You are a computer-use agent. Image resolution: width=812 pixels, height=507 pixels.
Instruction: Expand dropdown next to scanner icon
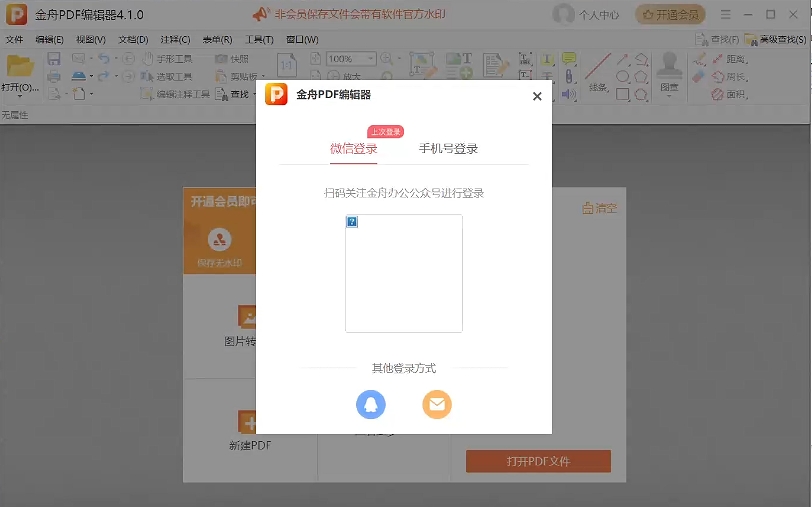pyautogui.click(x=91, y=77)
